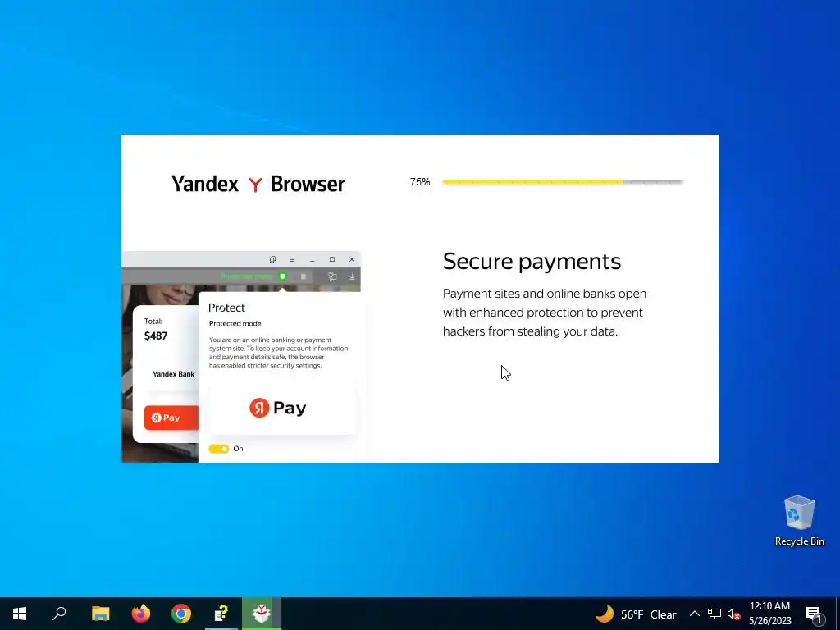Open the 56°F Clear weather widget
This screenshot has width=840, height=630.
pyautogui.click(x=637, y=614)
